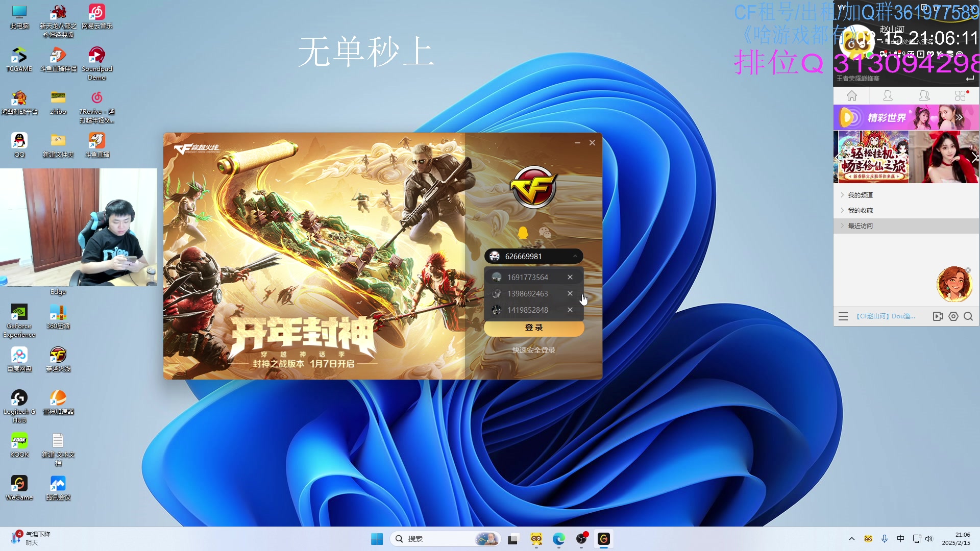
Task: Open QQ desktop icon
Action: (19, 145)
